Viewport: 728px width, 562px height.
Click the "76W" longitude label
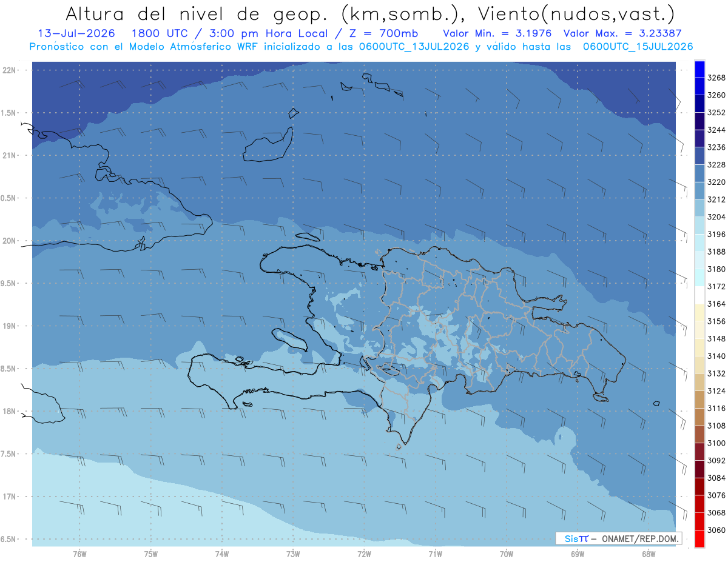79,554
